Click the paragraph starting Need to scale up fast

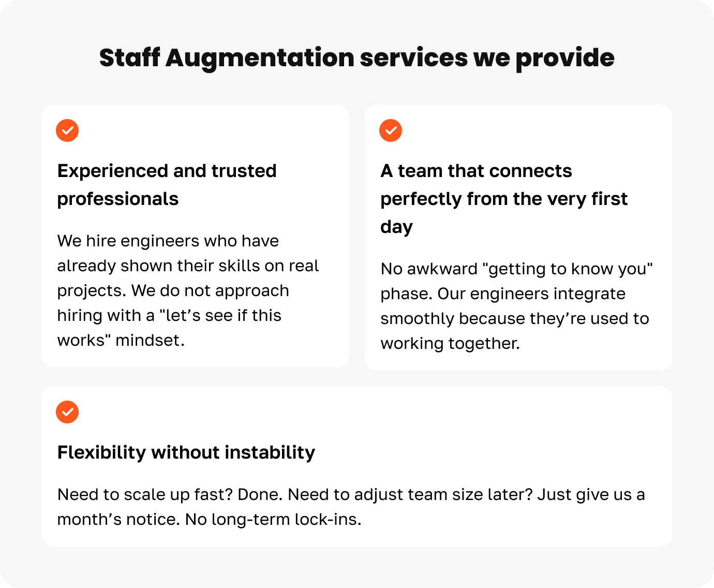click(351, 507)
